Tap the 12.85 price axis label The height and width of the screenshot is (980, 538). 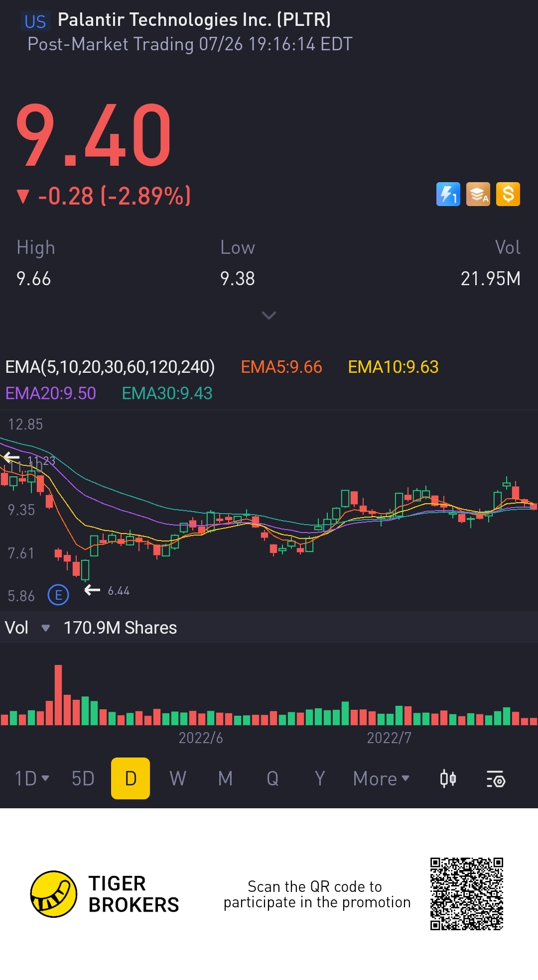[x=25, y=424]
